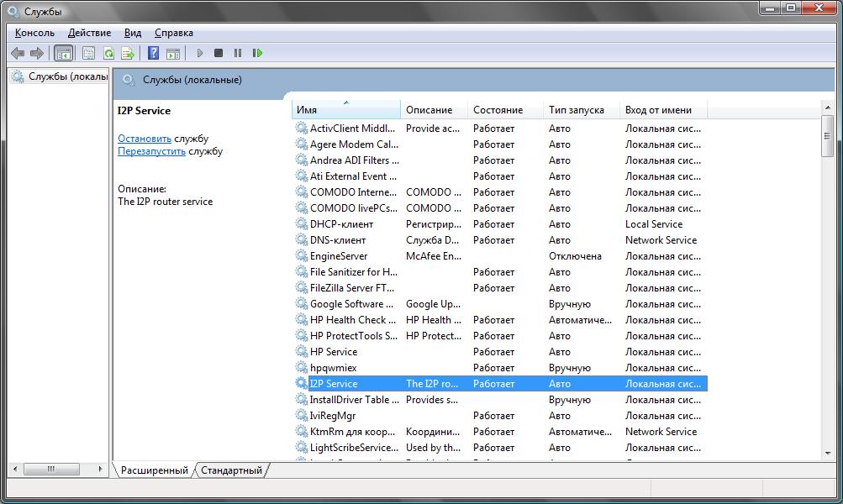843x504 pixels.
Task: Toggle the show/hide console tree button
Action: [63, 53]
